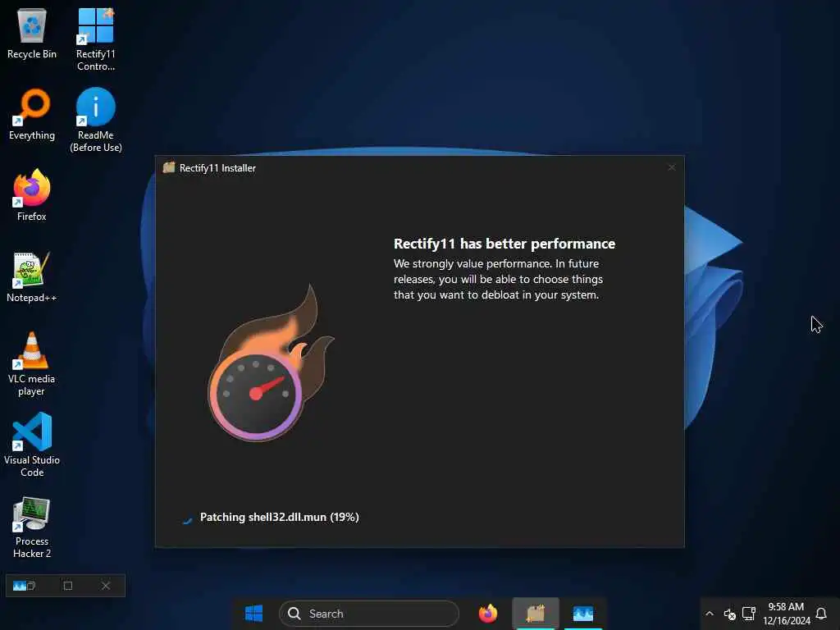840x630 pixels.
Task: Click the installer's disabled close button
Action: click(x=671, y=167)
